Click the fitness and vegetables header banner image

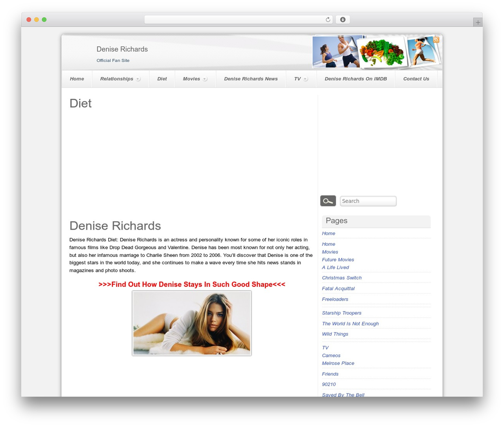(376, 52)
